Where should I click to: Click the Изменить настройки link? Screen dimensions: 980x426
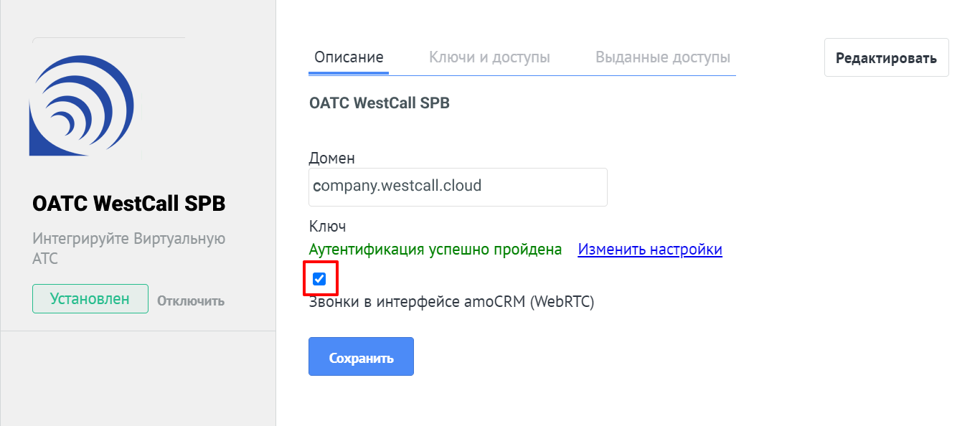pos(650,250)
